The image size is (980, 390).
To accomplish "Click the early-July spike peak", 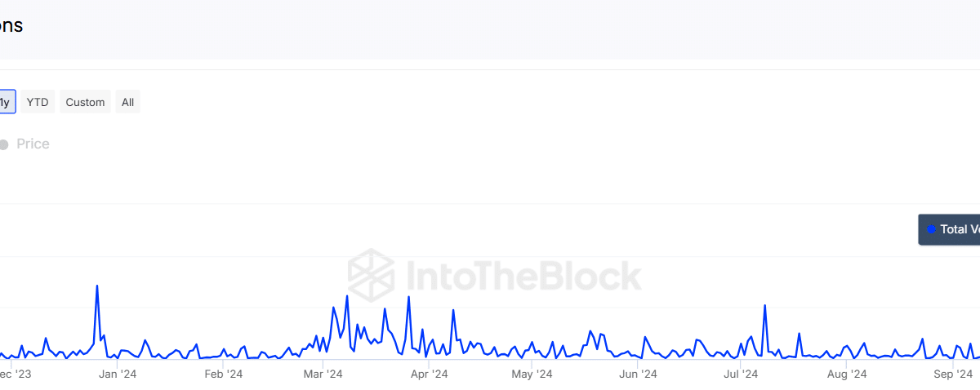I will (x=764, y=305).
